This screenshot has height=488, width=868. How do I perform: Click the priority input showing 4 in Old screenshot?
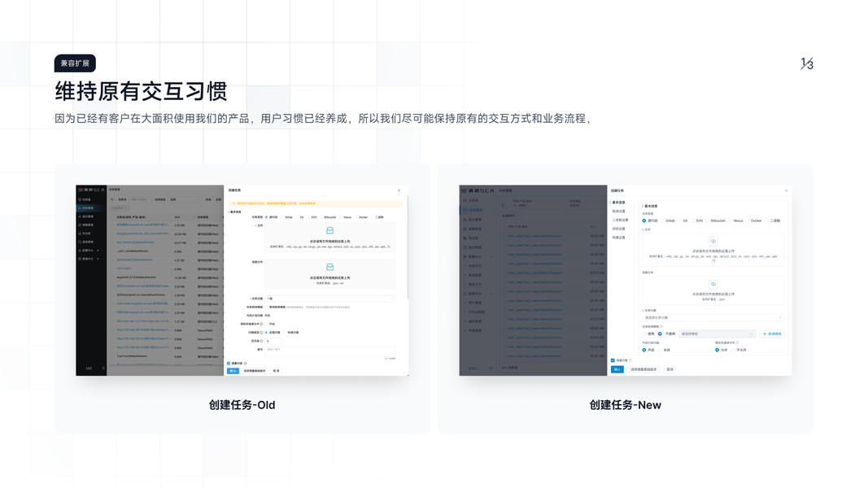tap(273, 341)
